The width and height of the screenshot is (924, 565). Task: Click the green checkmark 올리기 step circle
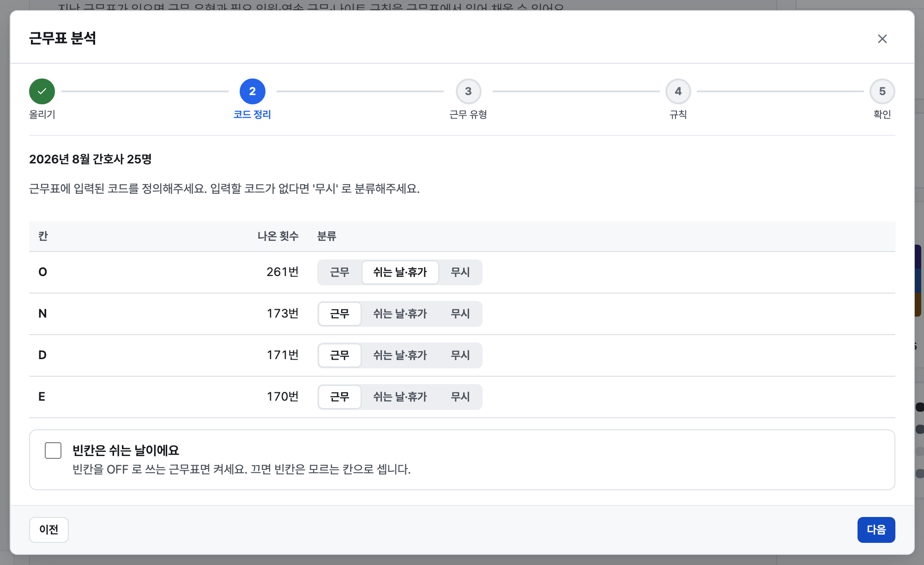42,91
